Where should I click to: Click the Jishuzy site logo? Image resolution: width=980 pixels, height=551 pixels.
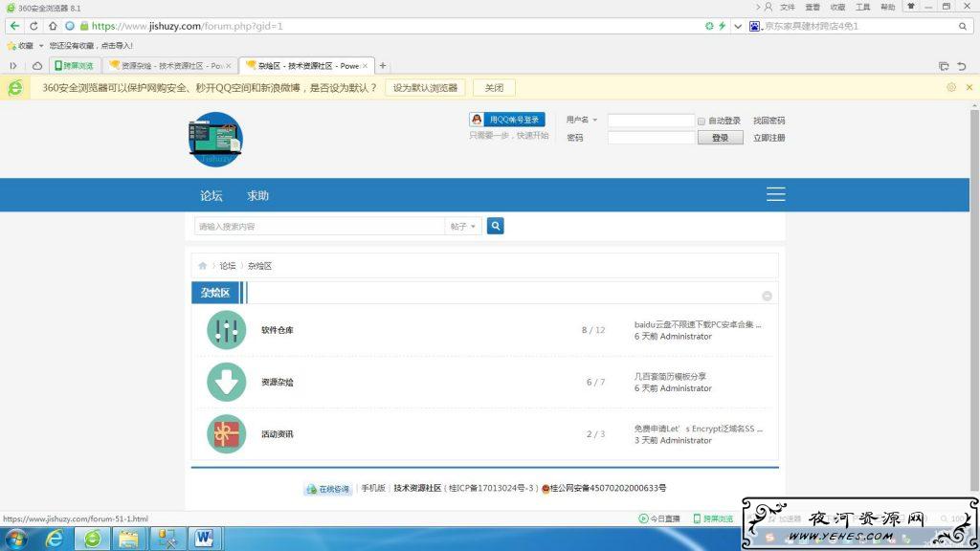point(215,140)
